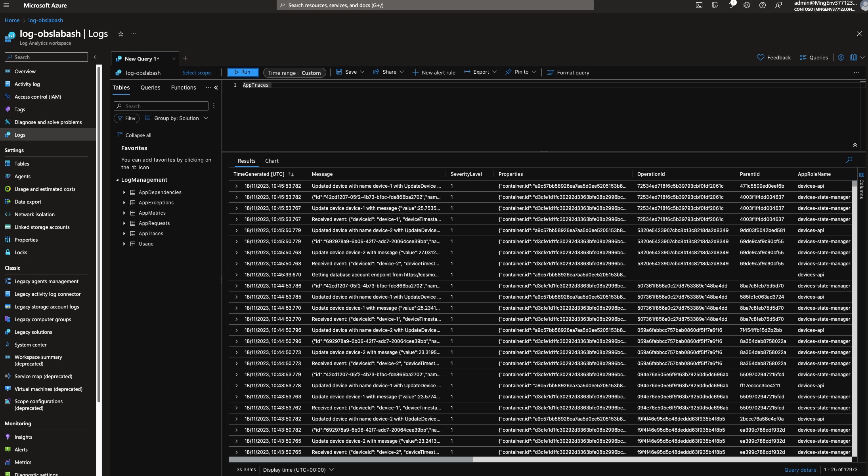Open Query details link
The image size is (868, 476).
[800, 470]
